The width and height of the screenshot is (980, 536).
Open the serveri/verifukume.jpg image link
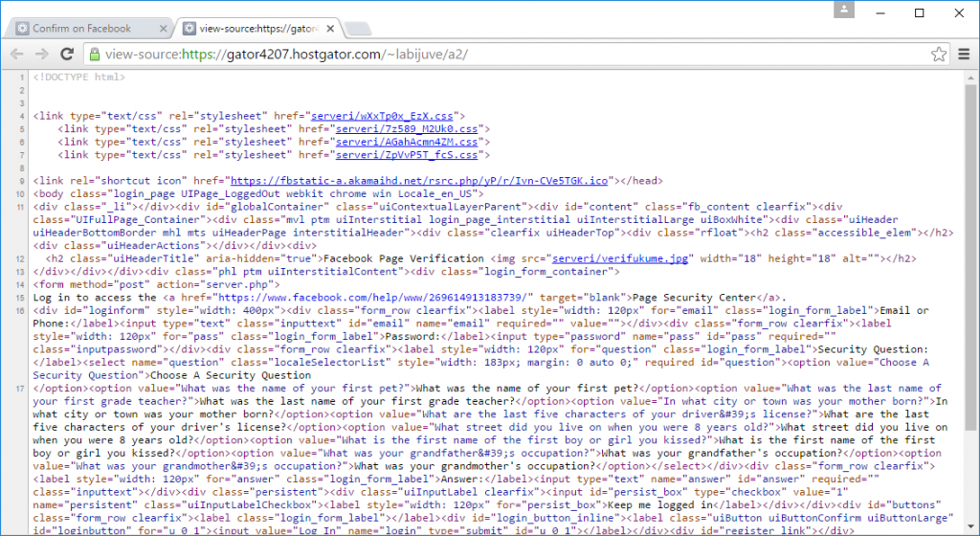click(620, 258)
